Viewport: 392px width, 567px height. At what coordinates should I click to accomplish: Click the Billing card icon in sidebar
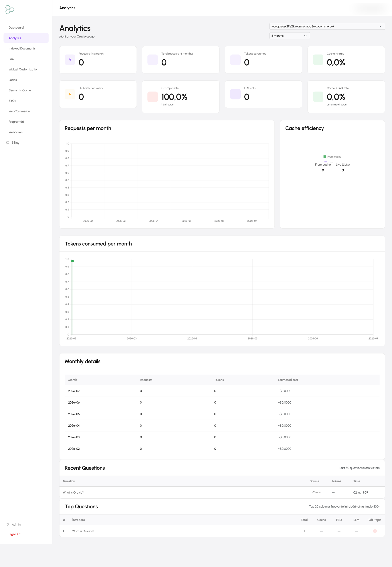click(x=8, y=143)
